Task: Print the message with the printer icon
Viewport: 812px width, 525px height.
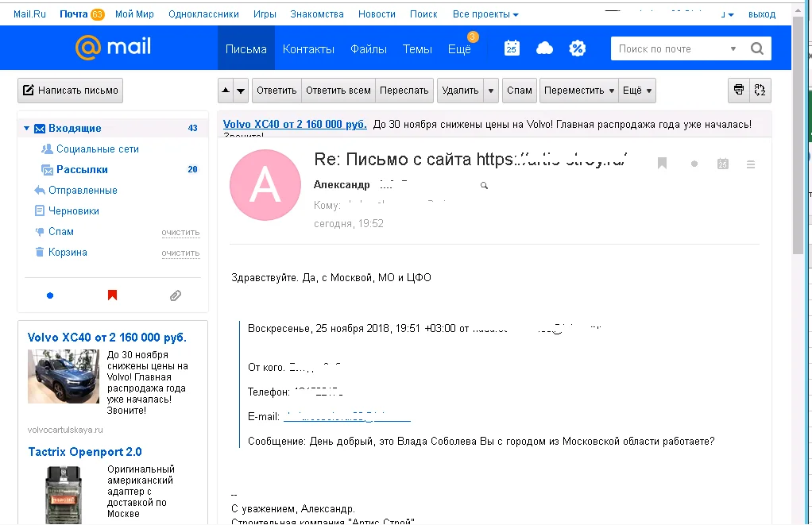Action: click(x=739, y=90)
